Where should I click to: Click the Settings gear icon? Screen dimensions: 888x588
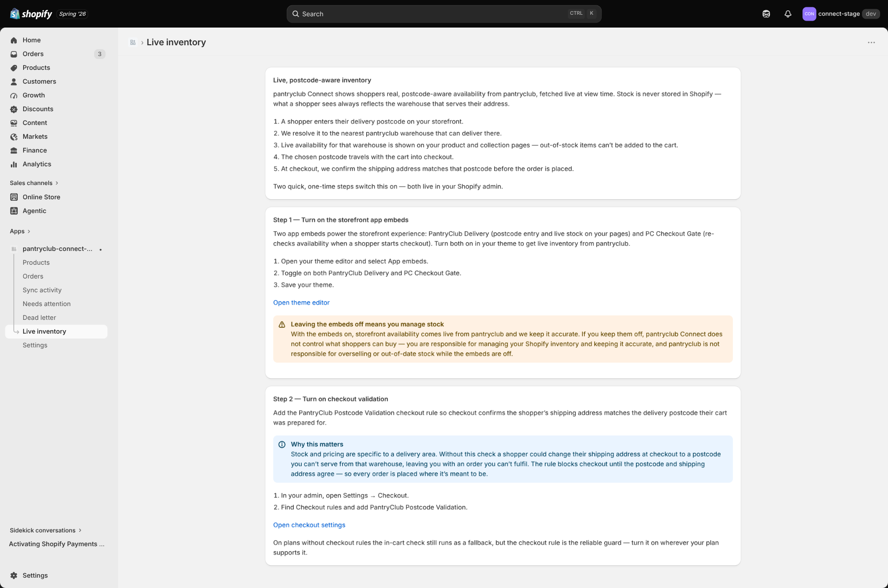[x=14, y=576]
